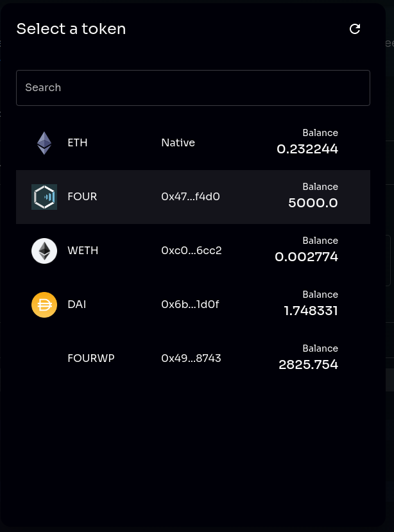This screenshot has width=394, height=532.
Task: Click the DAI orange coin logo
Action: [x=44, y=305]
